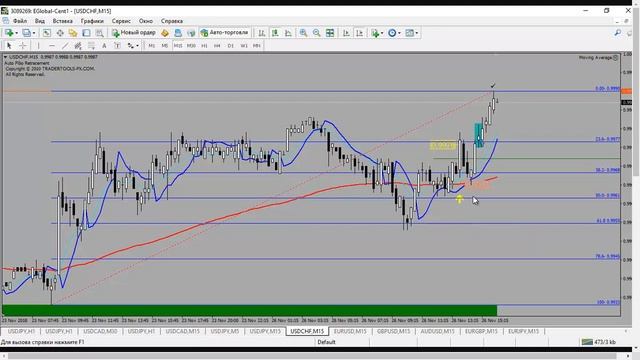
Task: Open the Periods clock icon
Action: coord(392,33)
